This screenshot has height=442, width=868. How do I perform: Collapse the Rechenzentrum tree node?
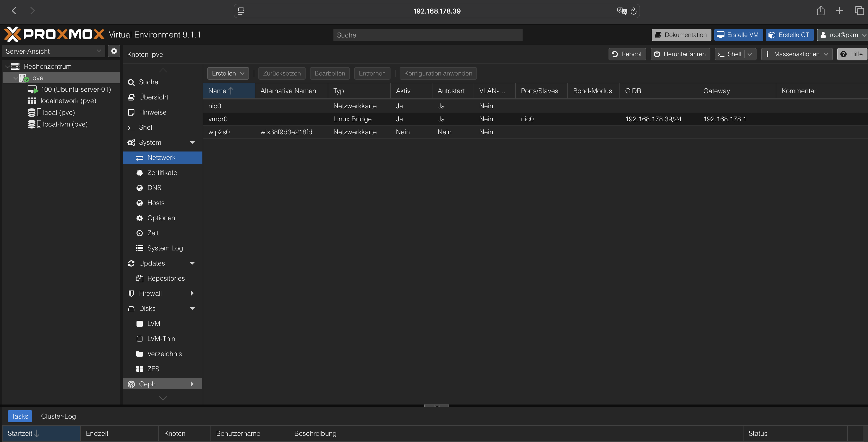pos(7,67)
